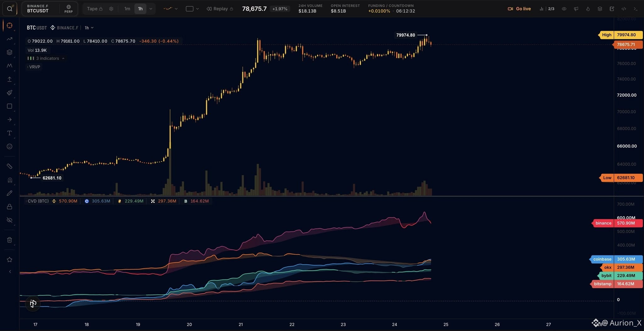Open the BTCUSDT symbol selector
644x331 pixels.
40,9
